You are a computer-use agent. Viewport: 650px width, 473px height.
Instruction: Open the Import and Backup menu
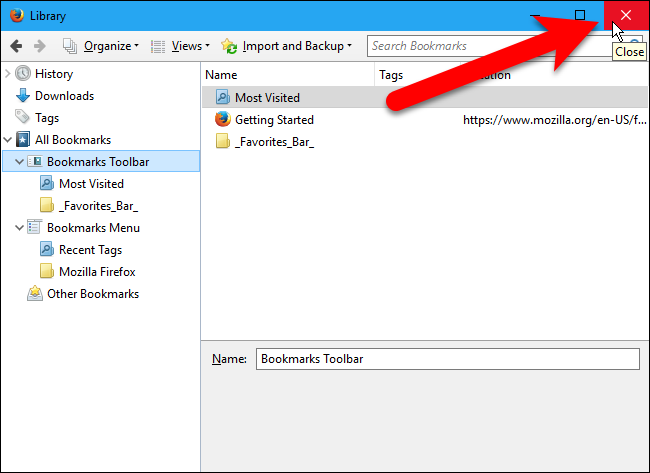coord(286,46)
